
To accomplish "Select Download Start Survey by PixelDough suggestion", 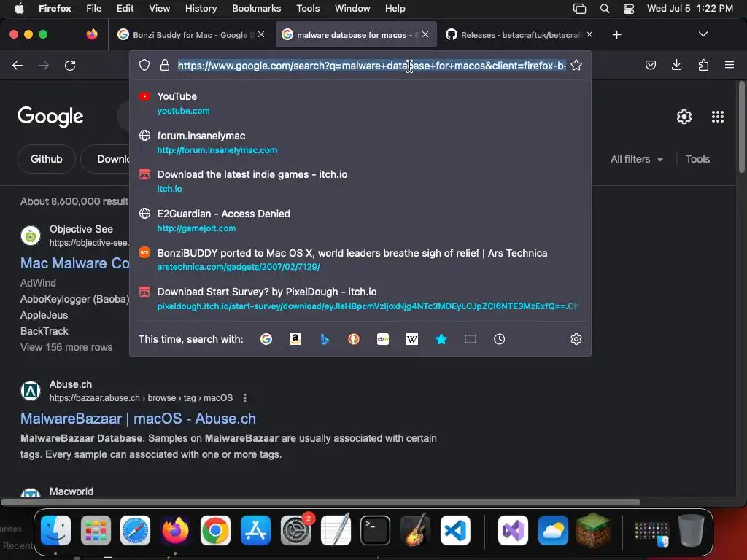I will (x=360, y=299).
